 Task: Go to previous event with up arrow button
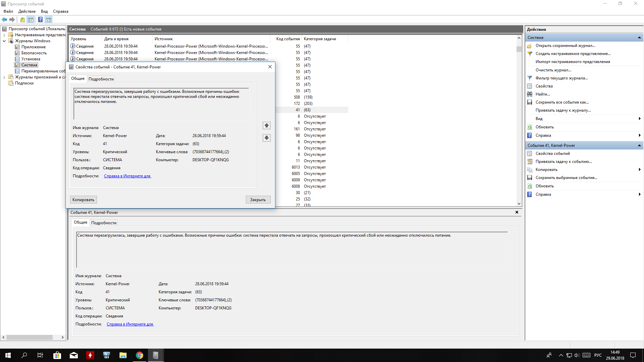[x=267, y=125]
